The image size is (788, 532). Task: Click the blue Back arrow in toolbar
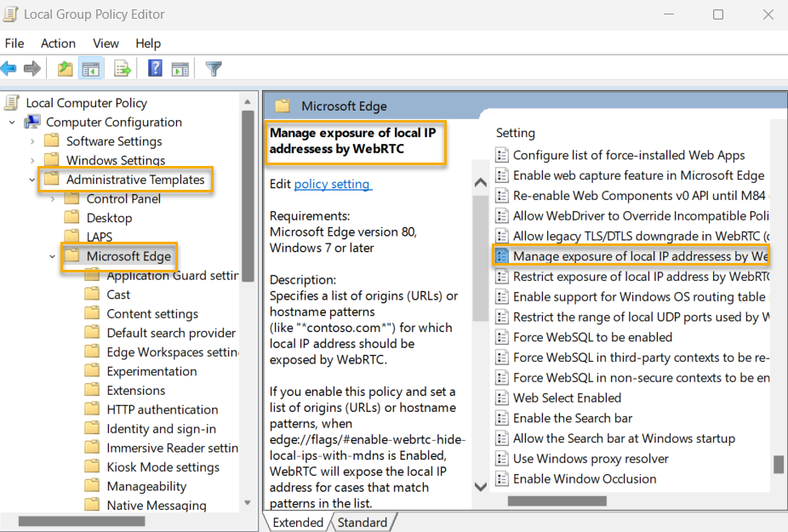point(9,68)
